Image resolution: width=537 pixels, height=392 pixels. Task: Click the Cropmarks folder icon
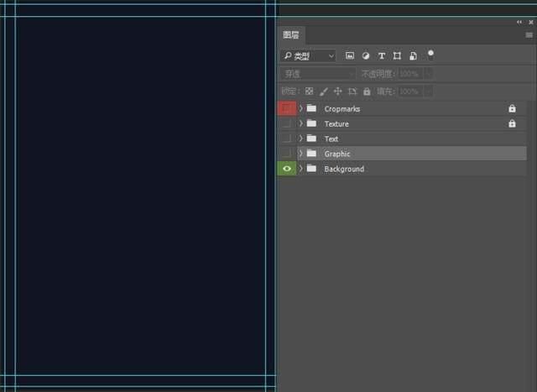[311, 108]
